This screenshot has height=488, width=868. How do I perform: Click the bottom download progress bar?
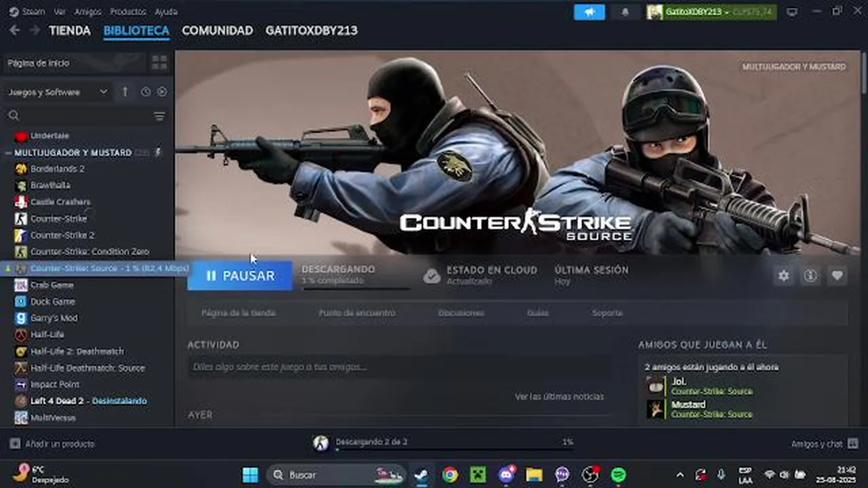tap(454, 449)
